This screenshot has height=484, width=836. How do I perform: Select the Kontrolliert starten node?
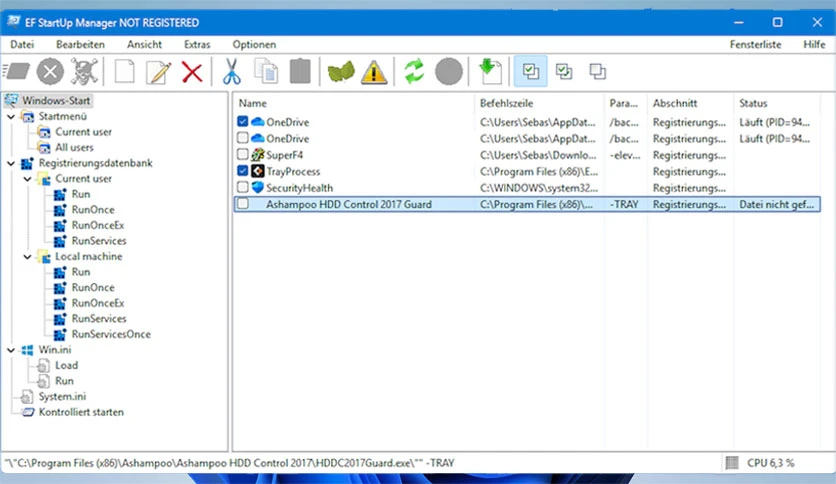[x=81, y=412]
